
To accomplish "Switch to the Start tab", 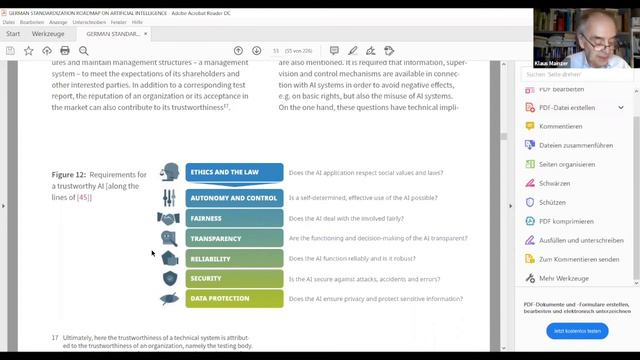I will 13,34.
